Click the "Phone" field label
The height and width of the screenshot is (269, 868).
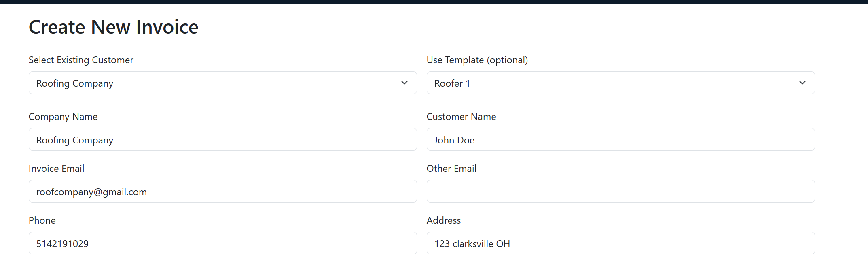click(x=42, y=220)
